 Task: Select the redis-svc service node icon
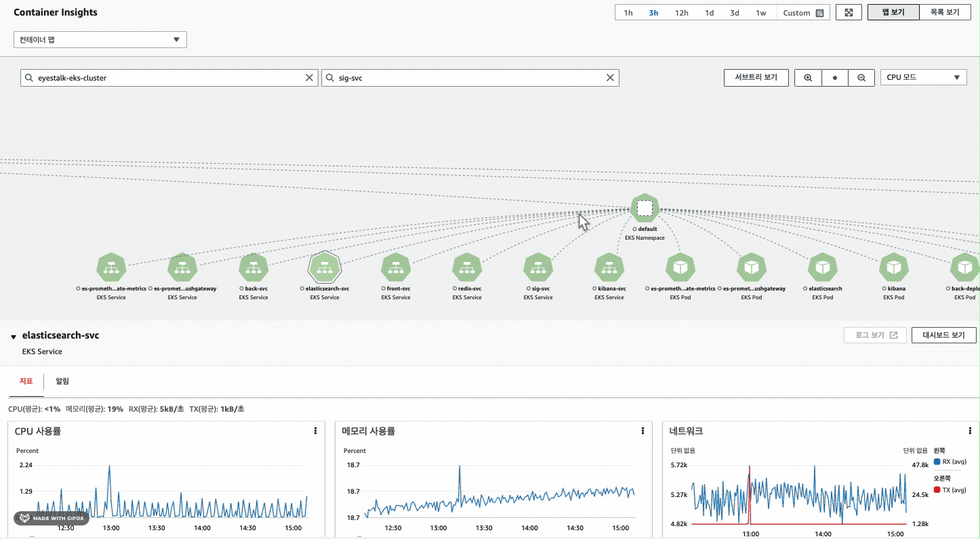pyautogui.click(x=467, y=267)
